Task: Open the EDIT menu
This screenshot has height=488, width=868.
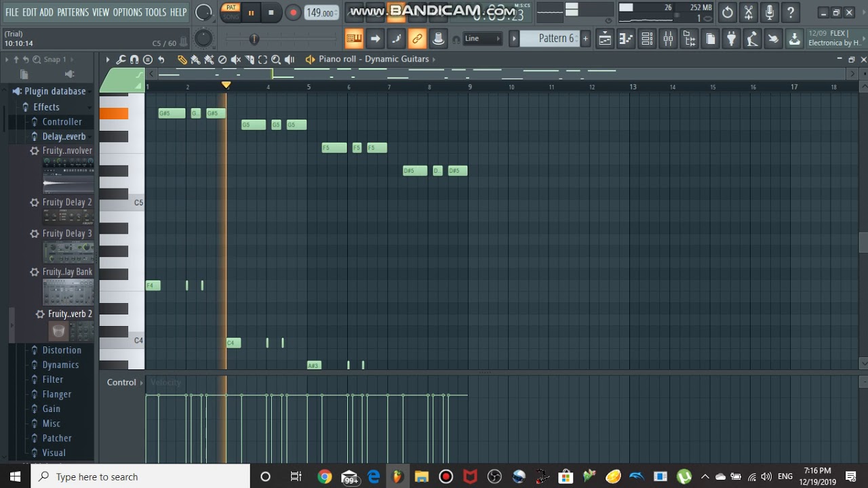Action: (29, 12)
